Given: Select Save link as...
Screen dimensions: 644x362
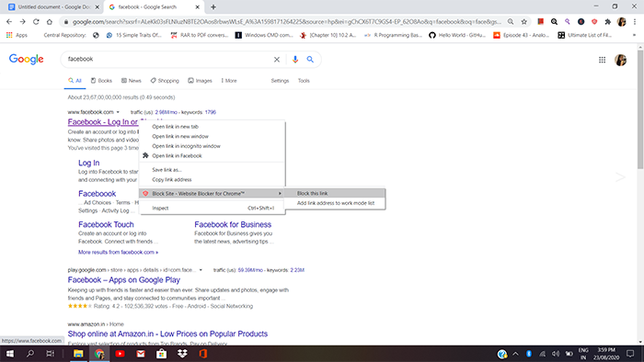Looking at the screenshot, I should (213, 170).
